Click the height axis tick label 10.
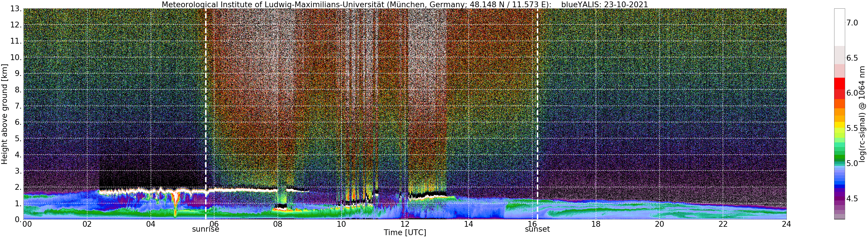868x238 pixels. pyautogui.click(x=16, y=57)
